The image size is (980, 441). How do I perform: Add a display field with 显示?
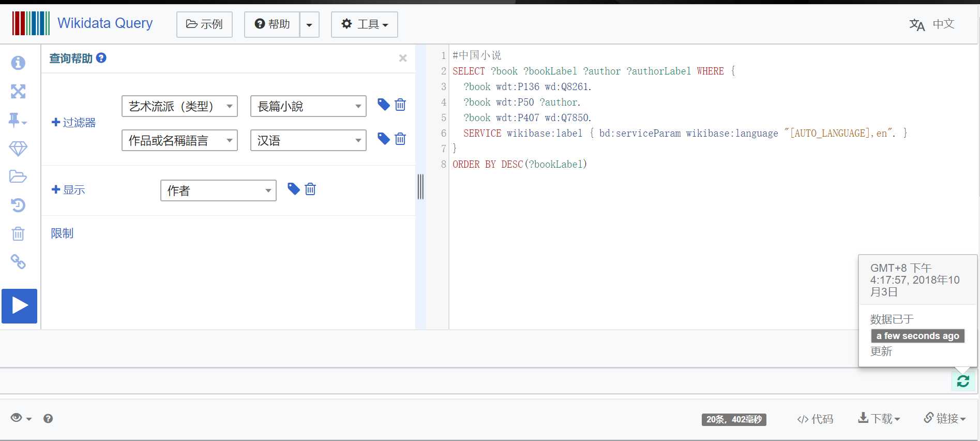tap(68, 190)
